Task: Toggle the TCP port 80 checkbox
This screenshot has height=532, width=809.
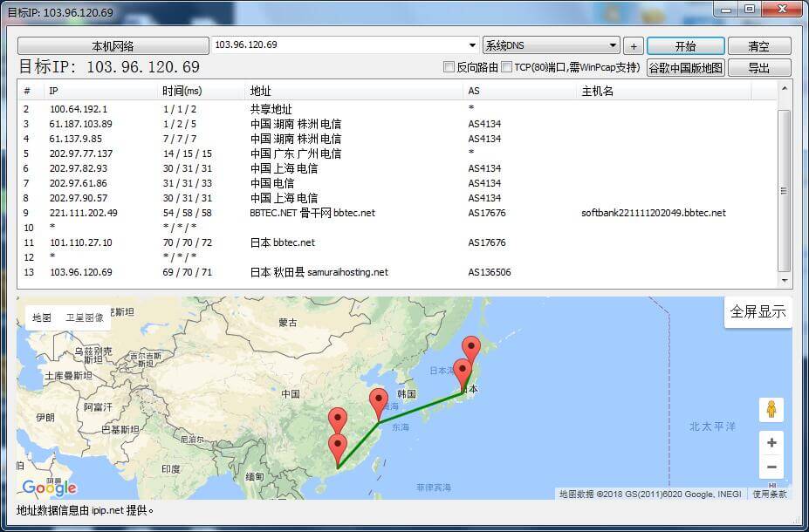Action: pyautogui.click(x=507, y=67)
